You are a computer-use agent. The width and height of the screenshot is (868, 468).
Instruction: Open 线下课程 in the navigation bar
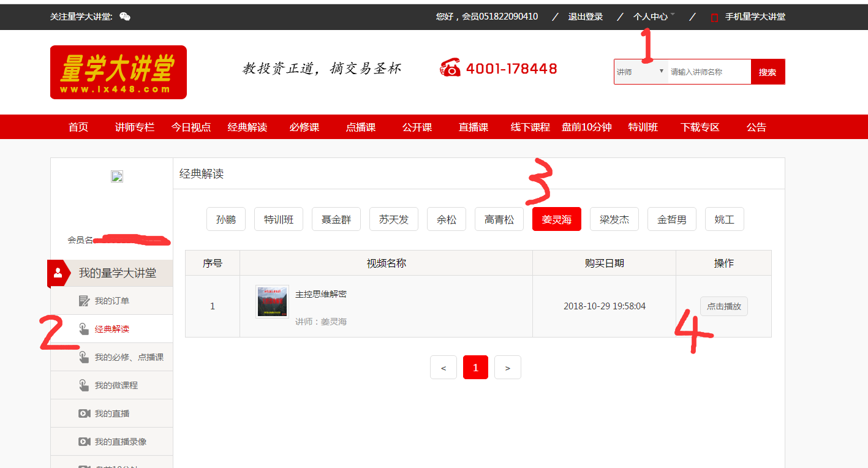pyautogui.click(x=530, y=127)
